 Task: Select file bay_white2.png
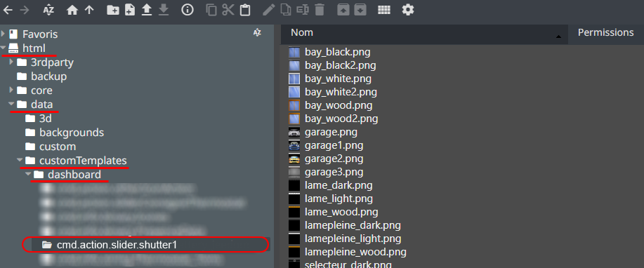(341, 92)
